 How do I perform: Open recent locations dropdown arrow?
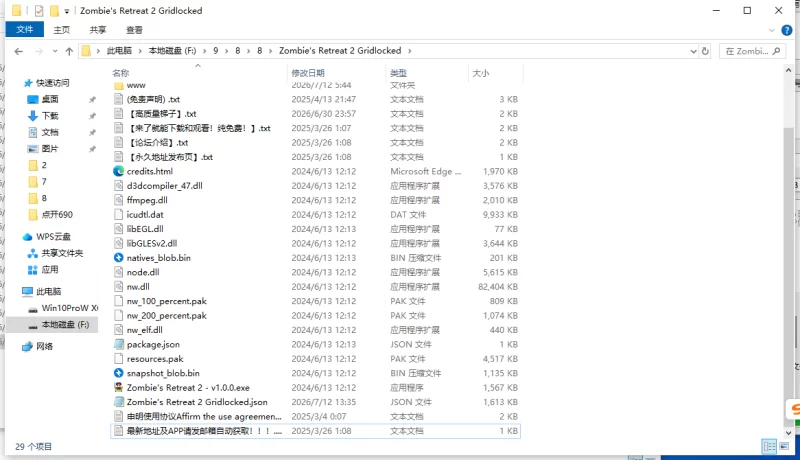[55, 51]
